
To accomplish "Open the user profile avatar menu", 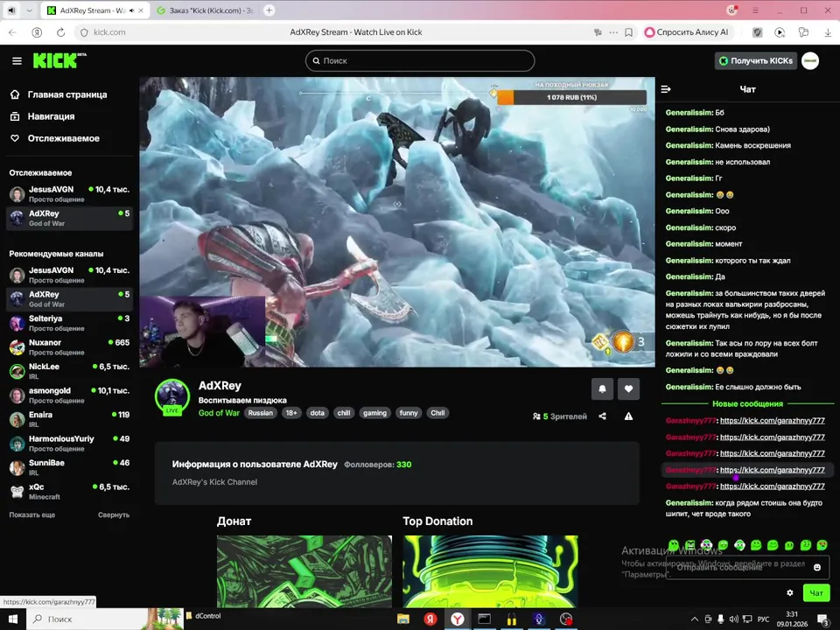I will pos(810,60).
